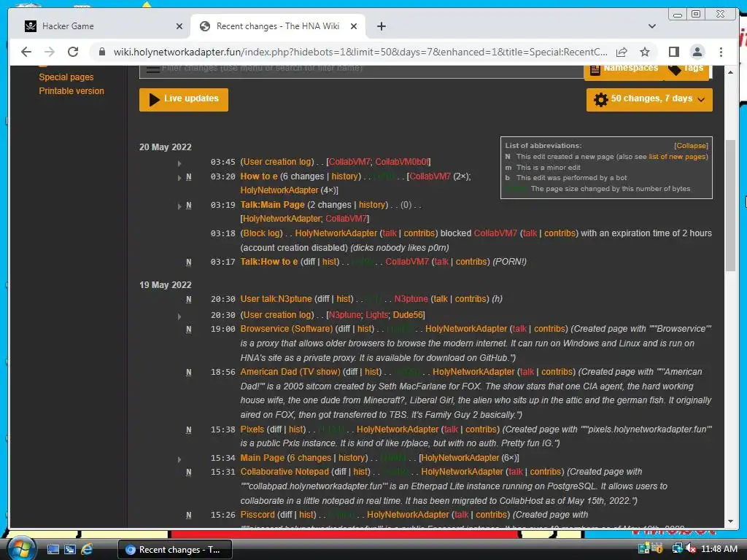Open the Pisscord page link
The width and height of the screenshot is (747, 560).
258,515
